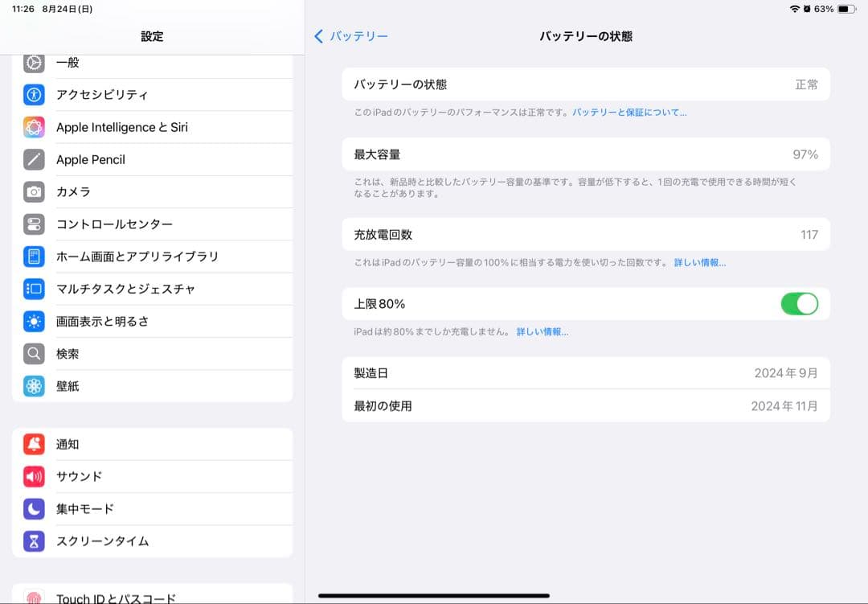
Task: Go back using the バッテリー back button
Action: [347, 36]
